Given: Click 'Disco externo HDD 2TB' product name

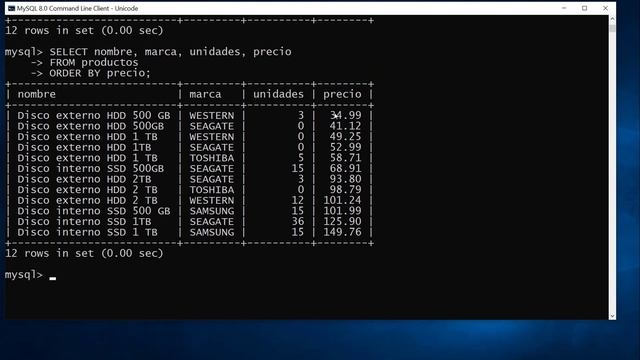Looking at the screenshot, I should 84,179.
